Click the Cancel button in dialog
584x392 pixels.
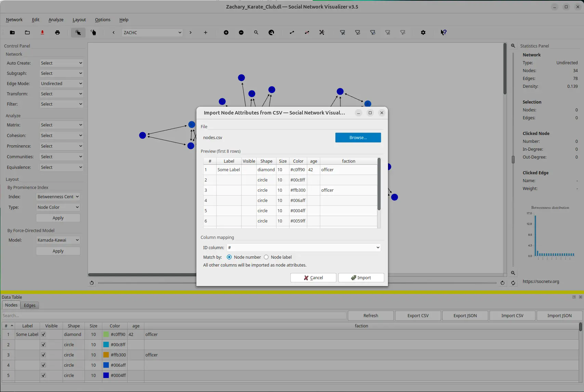pos(313,278)
